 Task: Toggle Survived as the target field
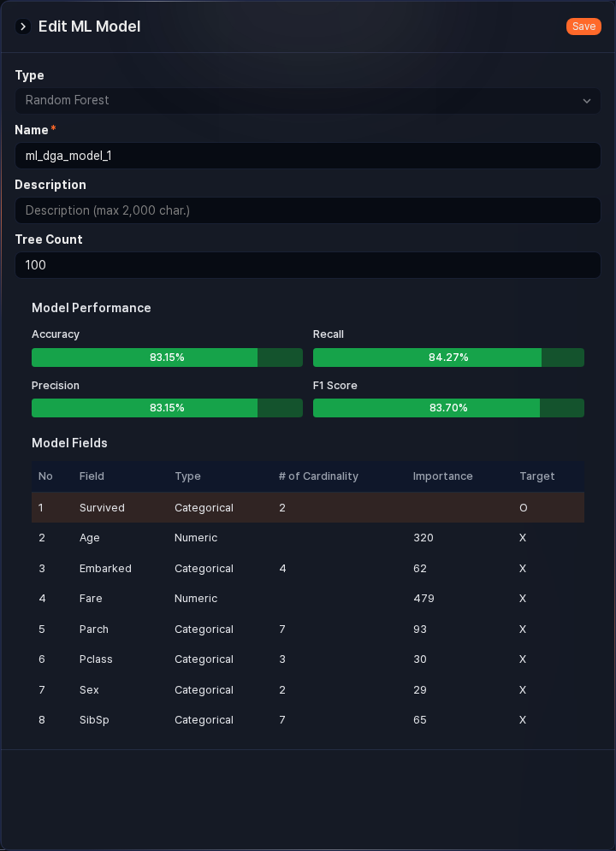click(523, 507)
